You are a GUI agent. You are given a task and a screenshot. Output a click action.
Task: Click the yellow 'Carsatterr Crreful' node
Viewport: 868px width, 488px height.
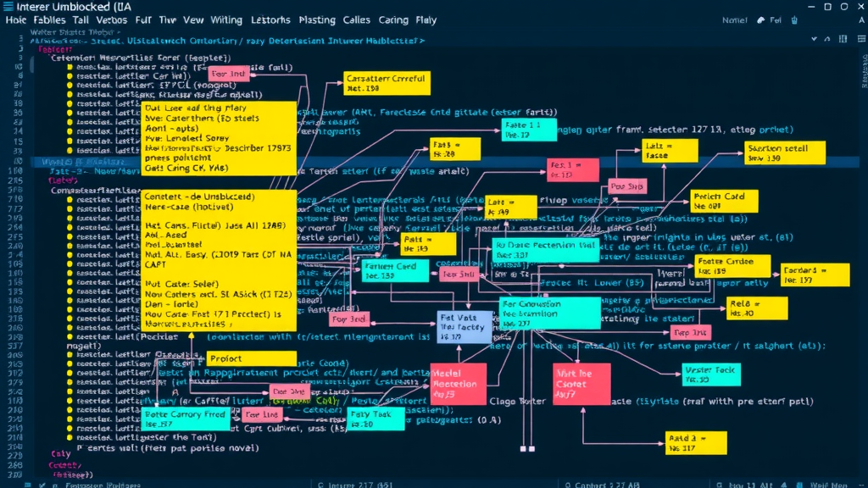point(386,83)
